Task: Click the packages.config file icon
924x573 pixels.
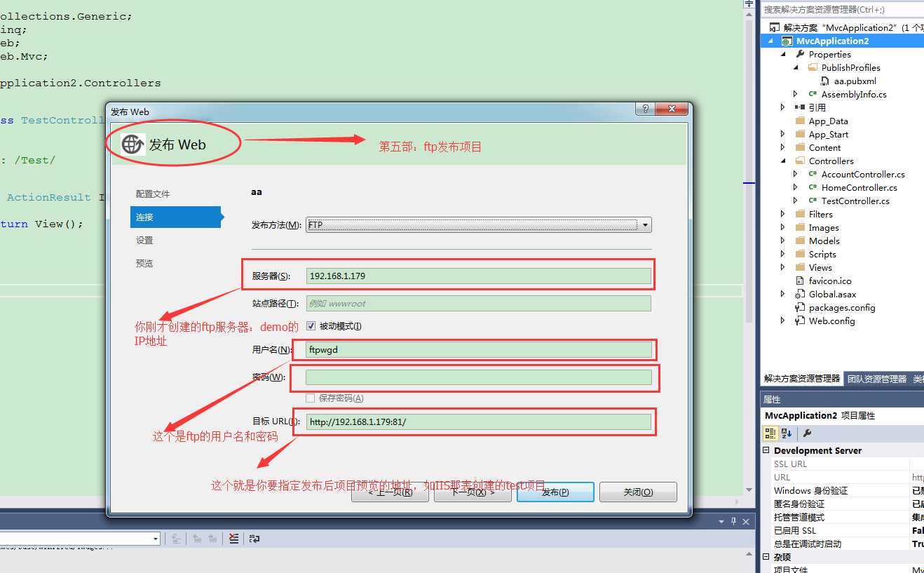Action: pos(800,307)
